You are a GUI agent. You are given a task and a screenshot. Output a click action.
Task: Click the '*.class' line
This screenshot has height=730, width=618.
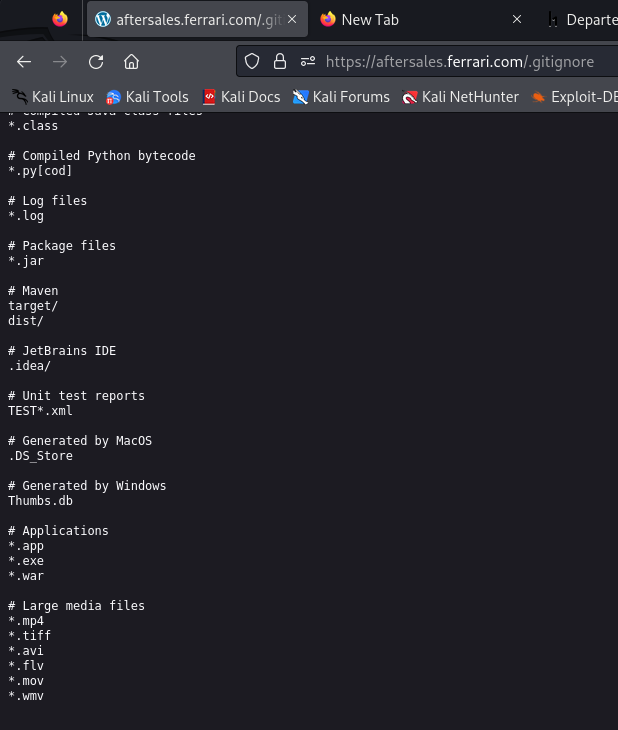[x=33, y=126]
